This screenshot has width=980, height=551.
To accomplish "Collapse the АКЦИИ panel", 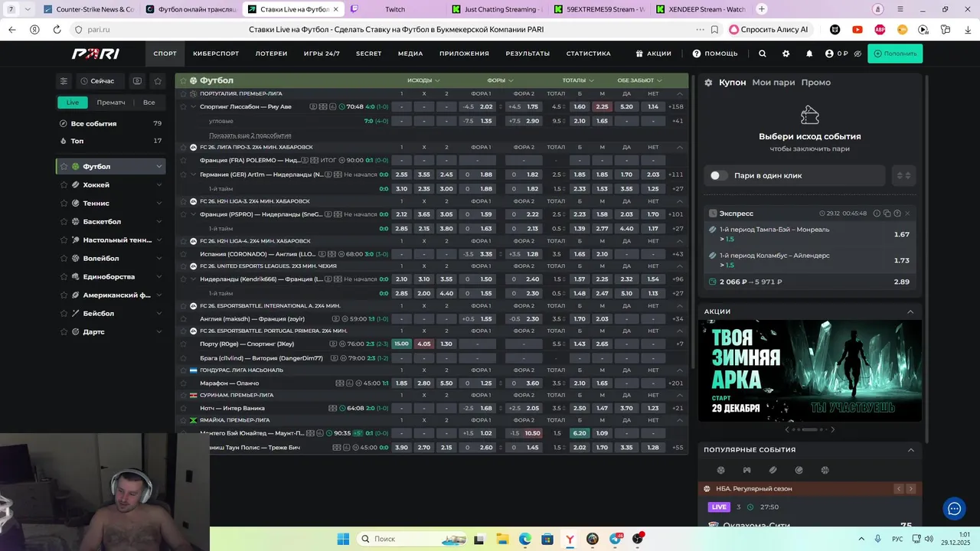I will pos(910,311).
